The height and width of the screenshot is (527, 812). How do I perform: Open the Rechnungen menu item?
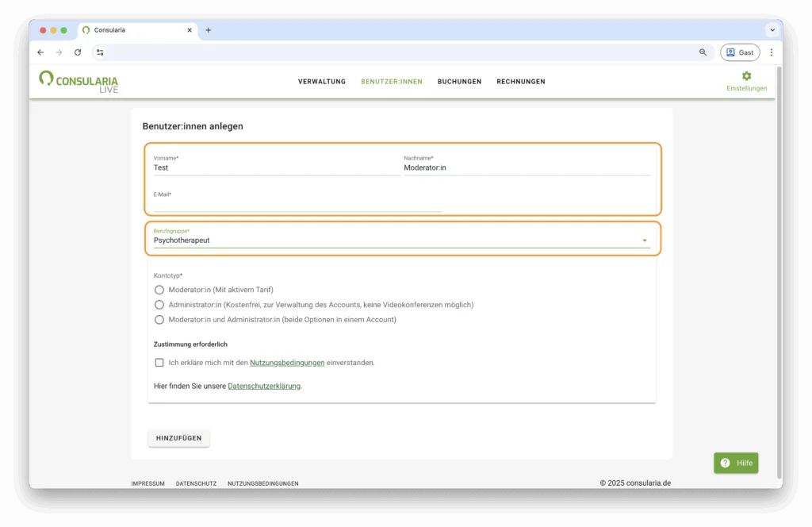tap(520, 82)
